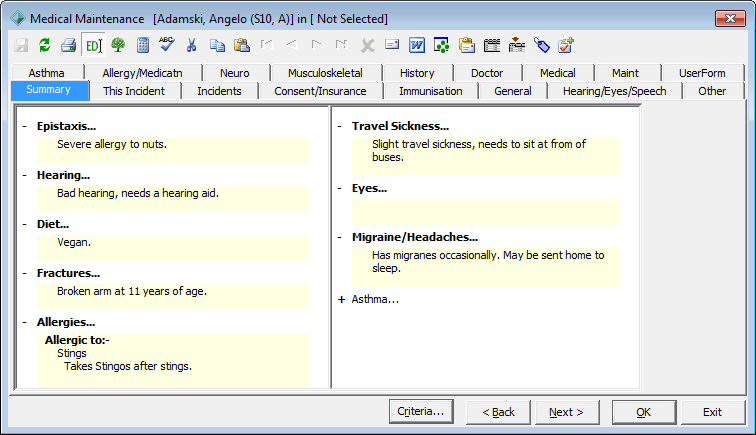Collapse the Fractures section
The width and height of the screenshot is (756, 435).
click(25, 273)
